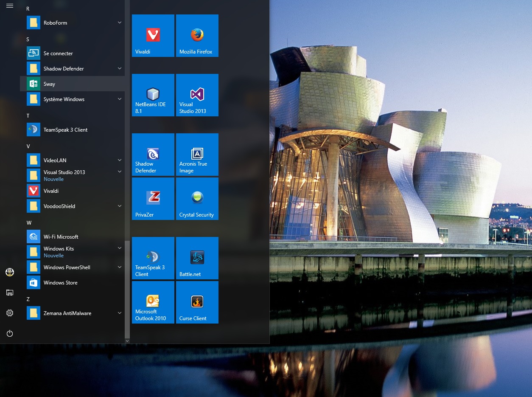Start Acronis True Image tile
532x397 pixels.
click(197, 155)
